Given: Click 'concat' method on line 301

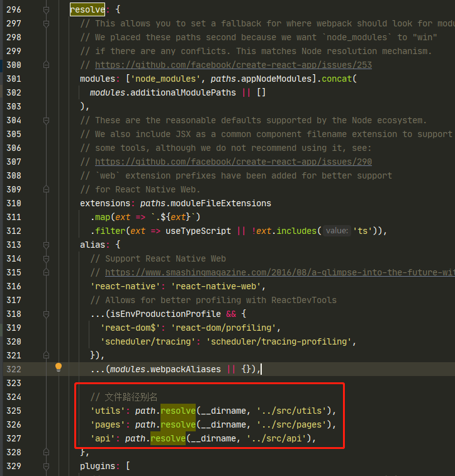Looking at the screenshot, I should coord(337,79).
